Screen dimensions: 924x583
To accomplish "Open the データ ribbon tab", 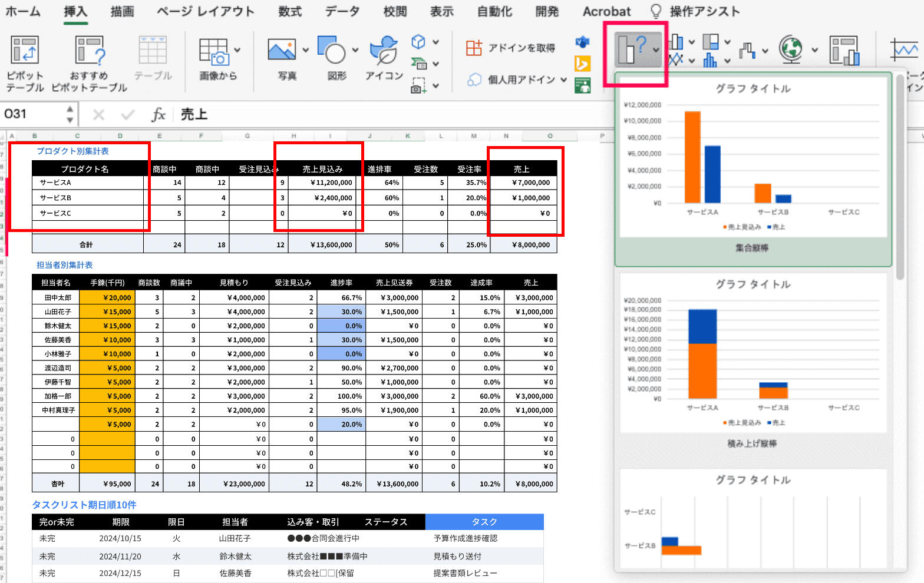I will [342, 11].
